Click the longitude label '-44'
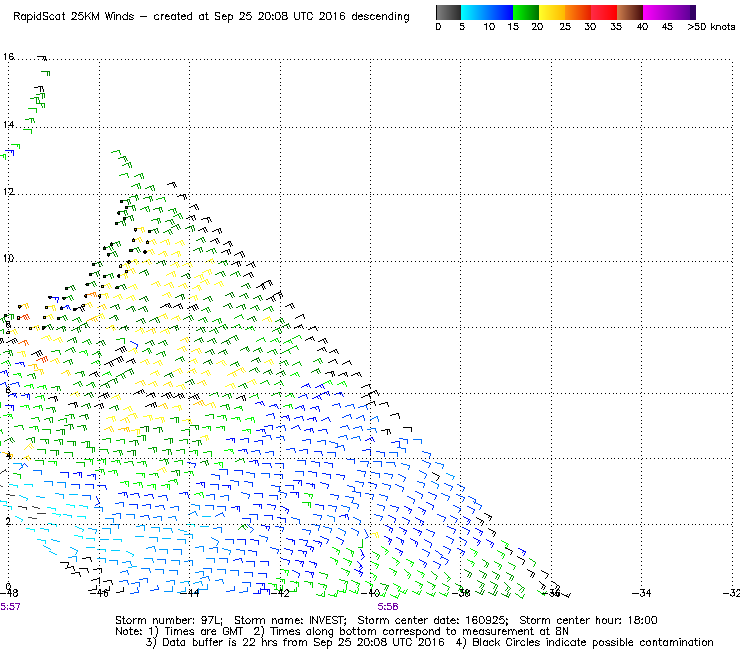 (190, 593)
